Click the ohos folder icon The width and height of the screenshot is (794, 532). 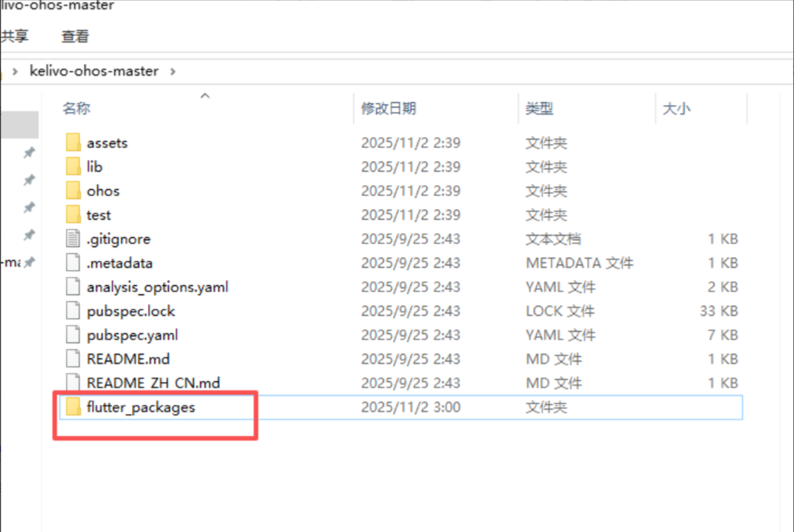coord(73,191)
